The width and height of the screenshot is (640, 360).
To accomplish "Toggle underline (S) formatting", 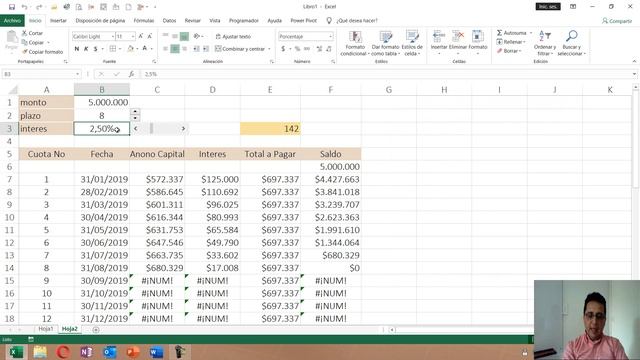I will coord(96,49).
